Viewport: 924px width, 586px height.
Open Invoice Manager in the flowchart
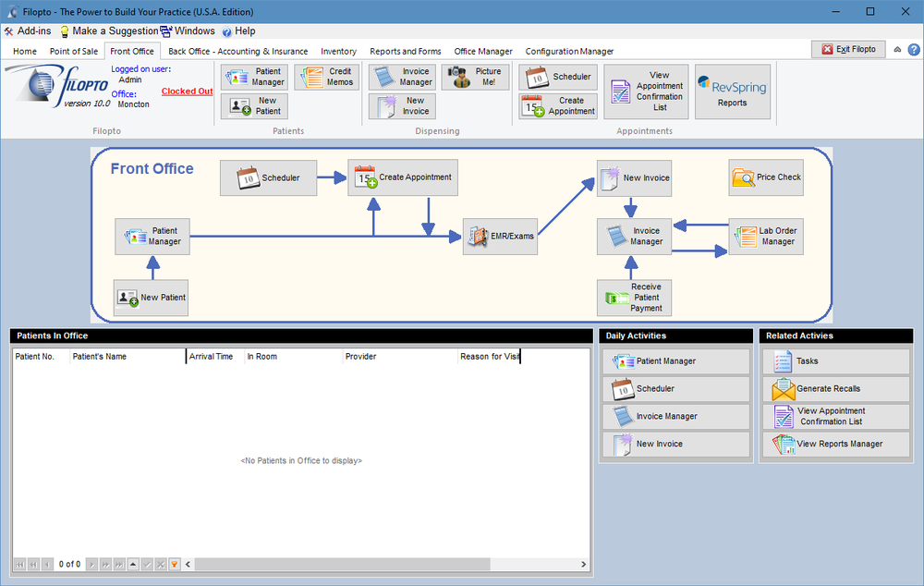tap(634, 237)
